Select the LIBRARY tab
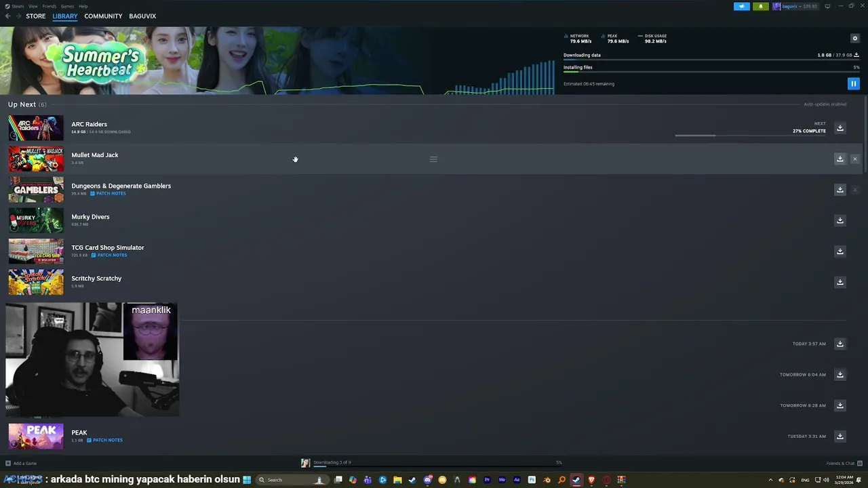This screenshot has height=488, width=868. tap(65, 16)
